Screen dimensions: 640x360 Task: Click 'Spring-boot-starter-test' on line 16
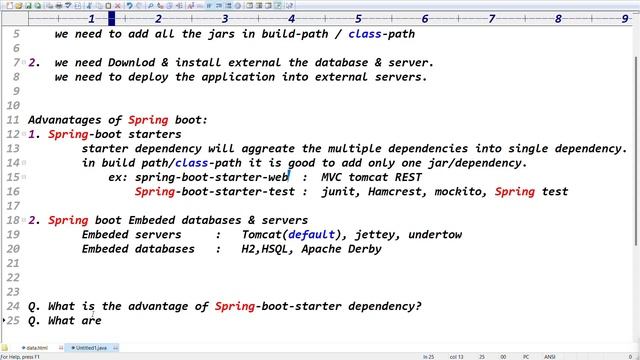pos(215,191)
